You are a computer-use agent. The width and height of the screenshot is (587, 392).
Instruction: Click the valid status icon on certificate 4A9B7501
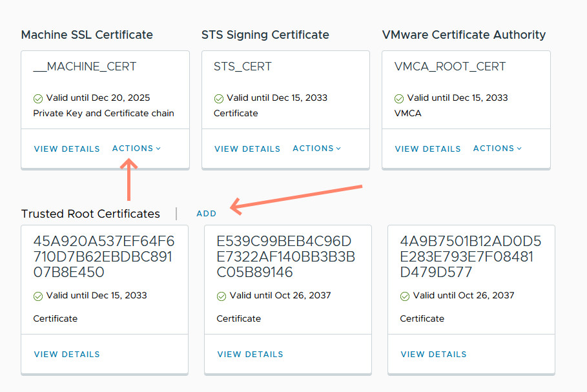(x=405, y=296)
